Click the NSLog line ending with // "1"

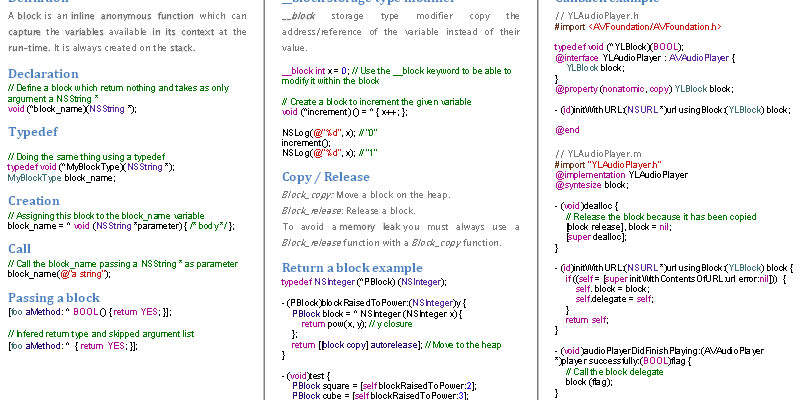330,153
